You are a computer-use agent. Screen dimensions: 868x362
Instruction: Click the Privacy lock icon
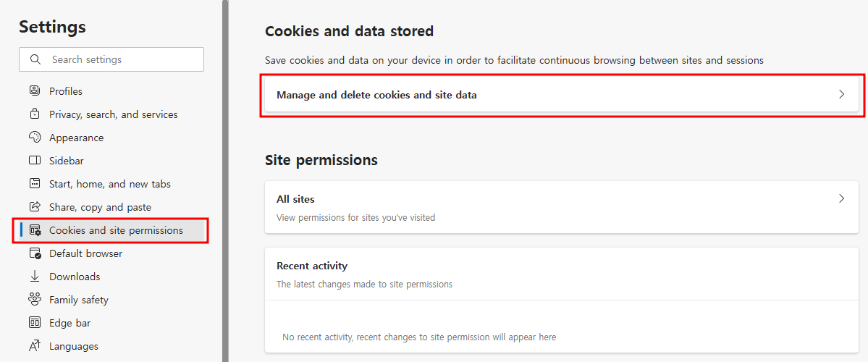(35, 114)
